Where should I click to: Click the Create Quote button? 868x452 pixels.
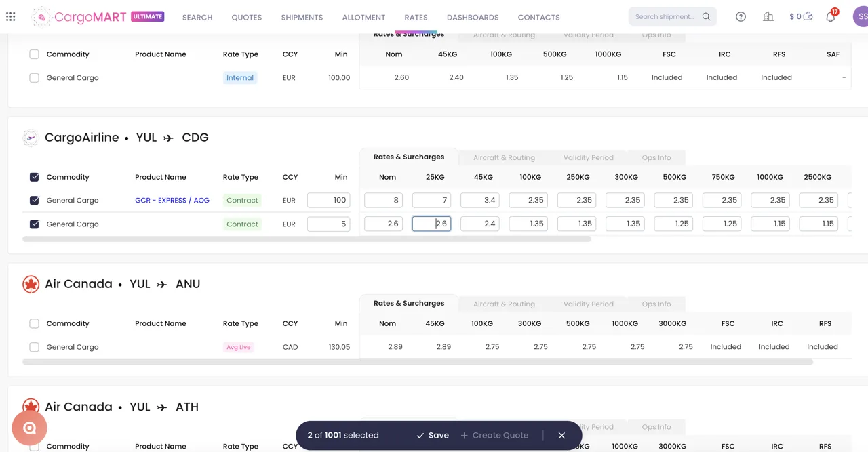pyautogui.click(x=494, y=435)
